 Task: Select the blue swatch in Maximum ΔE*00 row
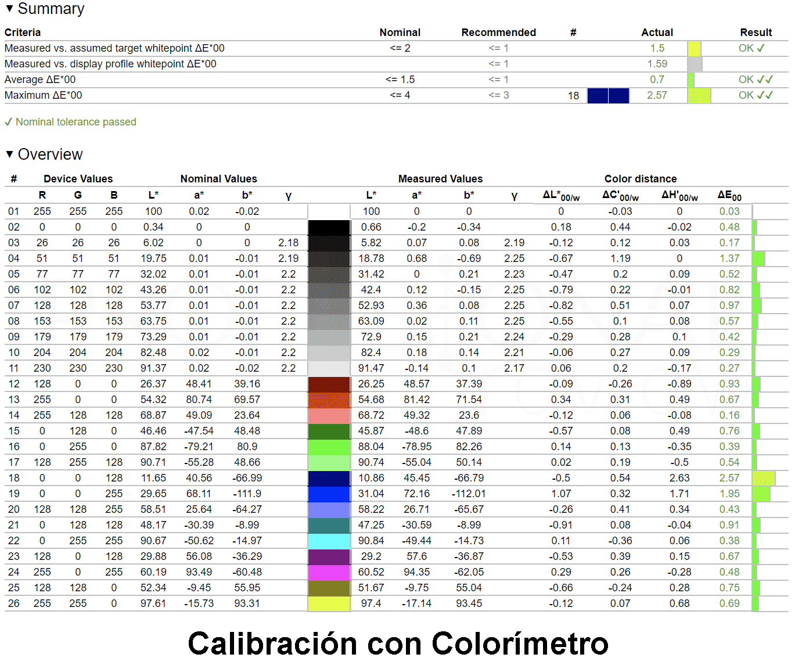click(x=608, y=95)
